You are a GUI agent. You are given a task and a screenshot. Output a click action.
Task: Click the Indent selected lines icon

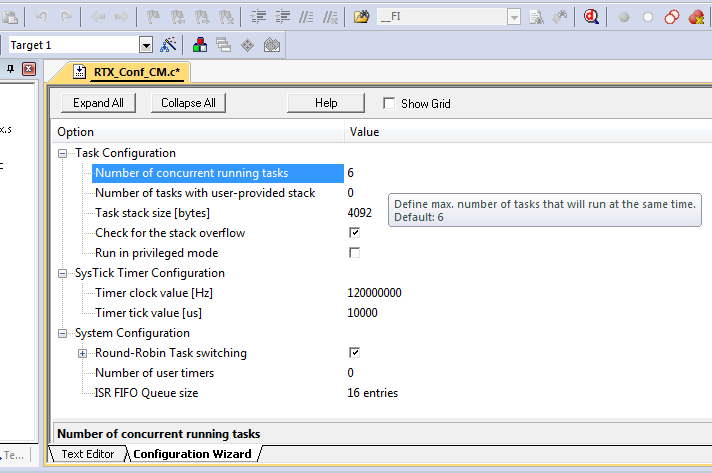(x=258, y=17)
